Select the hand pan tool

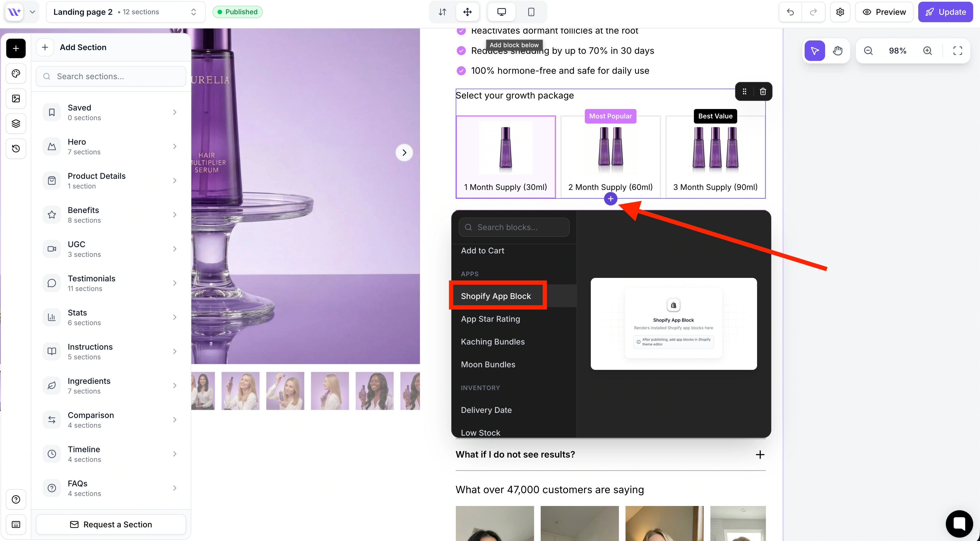[838, 50]
